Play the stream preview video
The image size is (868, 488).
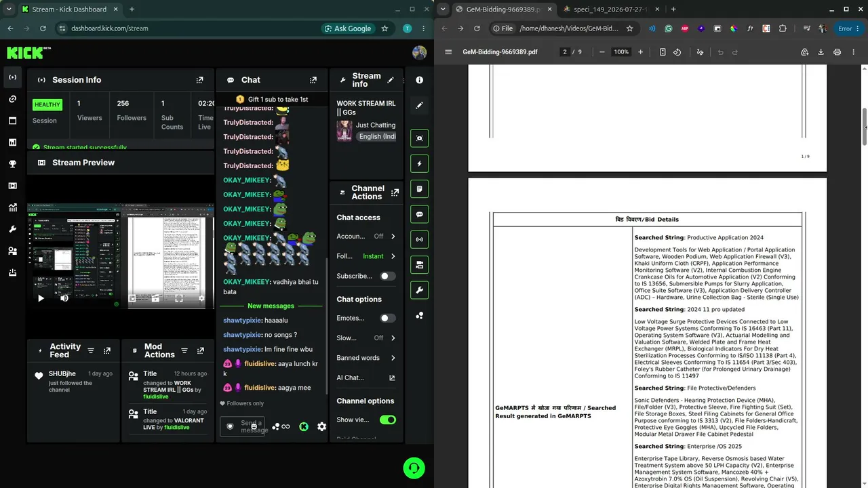pyautogui.click(x=41, y=298)
